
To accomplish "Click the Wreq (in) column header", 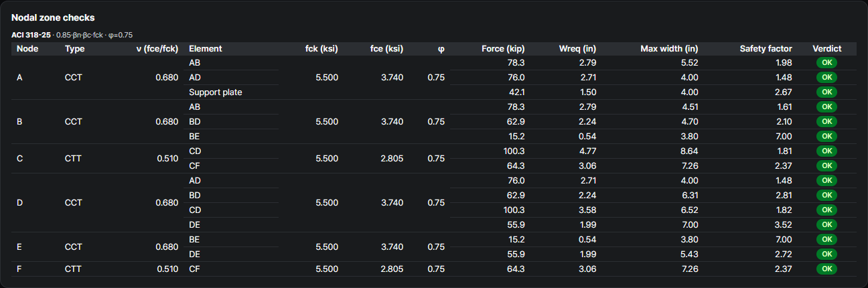I will pyautogui.click(x=577, y=48).
